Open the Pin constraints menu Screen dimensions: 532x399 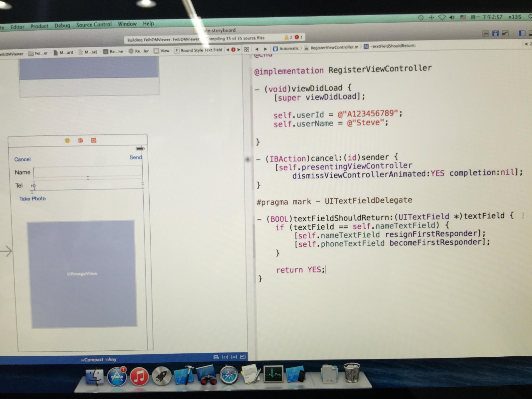click(x=225, y=357)
